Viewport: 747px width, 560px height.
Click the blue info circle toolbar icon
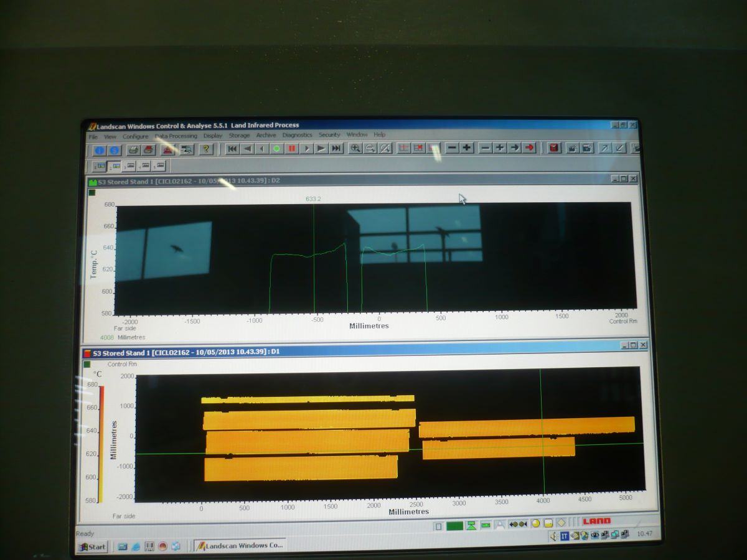coord(99,150)
